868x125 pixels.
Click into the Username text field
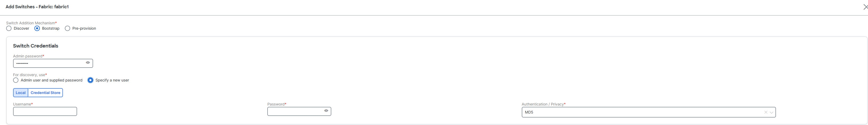[45, 111]
